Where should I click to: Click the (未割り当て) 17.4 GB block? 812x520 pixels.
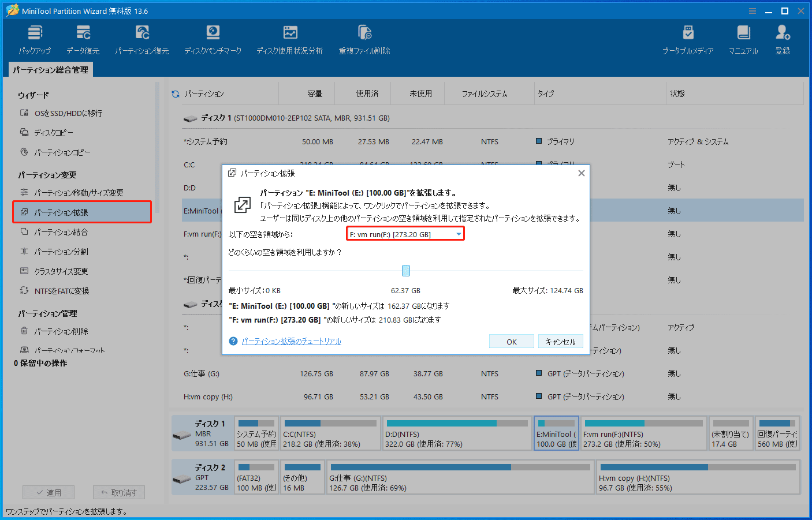731,433
